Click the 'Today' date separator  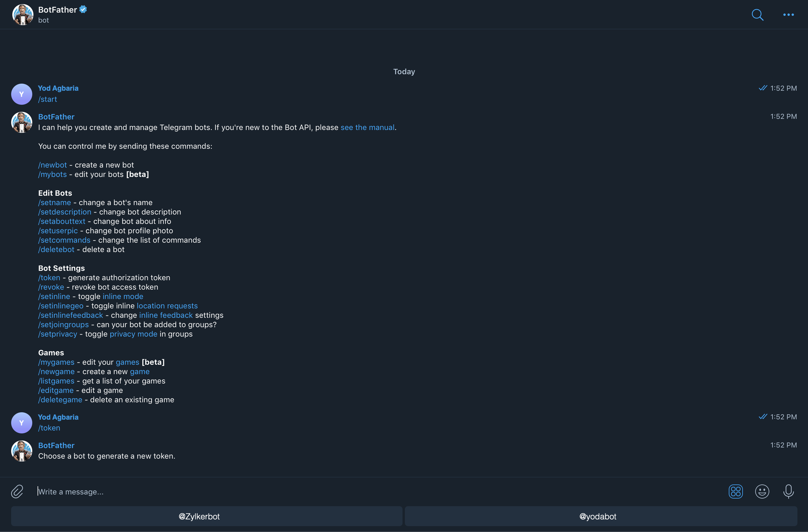pos(404,72)
